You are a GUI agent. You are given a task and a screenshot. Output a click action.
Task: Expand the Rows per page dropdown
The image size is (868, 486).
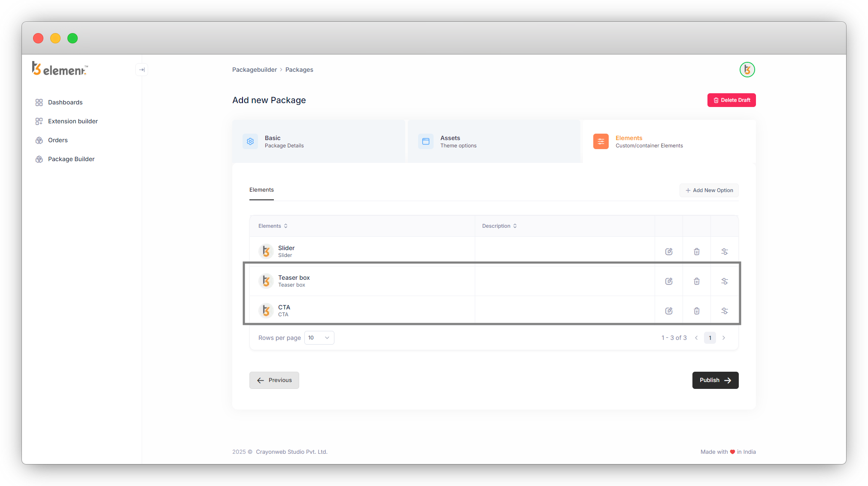pyautogui.click(x=319, y=338)
